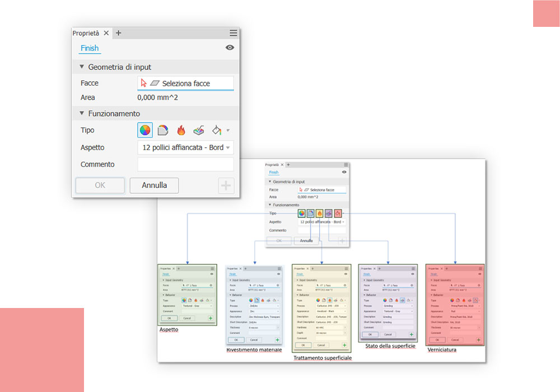The width and height of the screenshot is (560, 392).
Task: Select the Aspetto color wheel type icon
Action: coord(145,130)
